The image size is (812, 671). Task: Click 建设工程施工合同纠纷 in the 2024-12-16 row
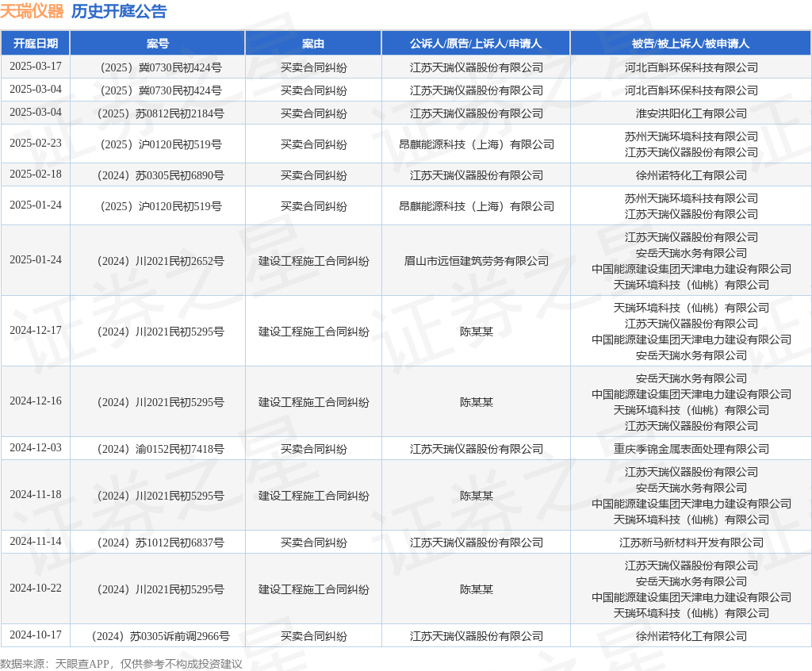coord(314,402)
